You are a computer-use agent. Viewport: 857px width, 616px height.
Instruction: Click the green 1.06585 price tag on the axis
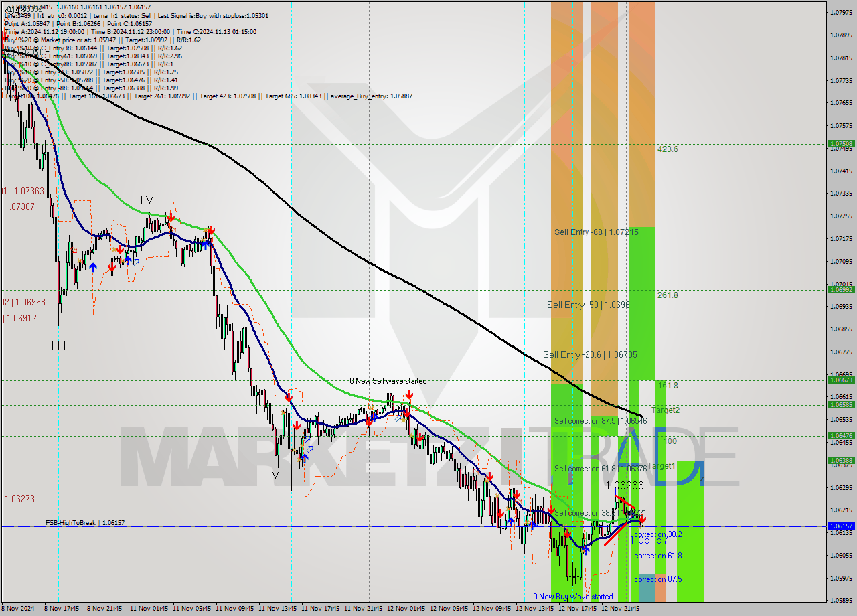point(841,404)
